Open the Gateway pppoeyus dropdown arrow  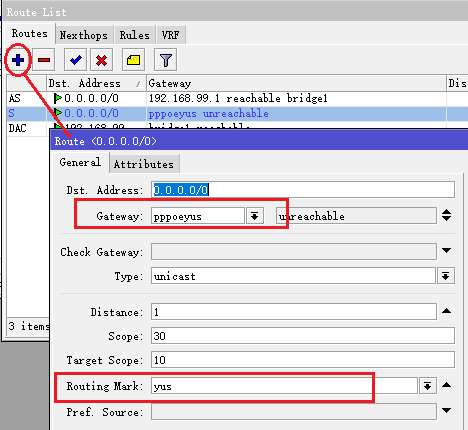point(255,216)
